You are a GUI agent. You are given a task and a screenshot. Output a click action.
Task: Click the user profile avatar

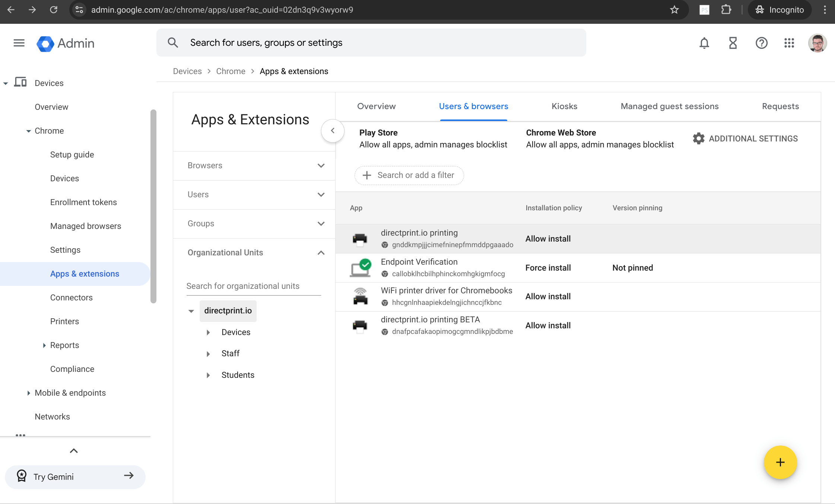[817, 43]
